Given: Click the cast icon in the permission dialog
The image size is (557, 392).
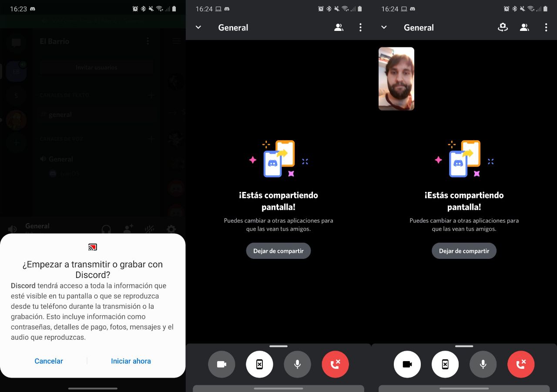Looking at the screenshot, I should pyautogui.click(x=92, y=246).
